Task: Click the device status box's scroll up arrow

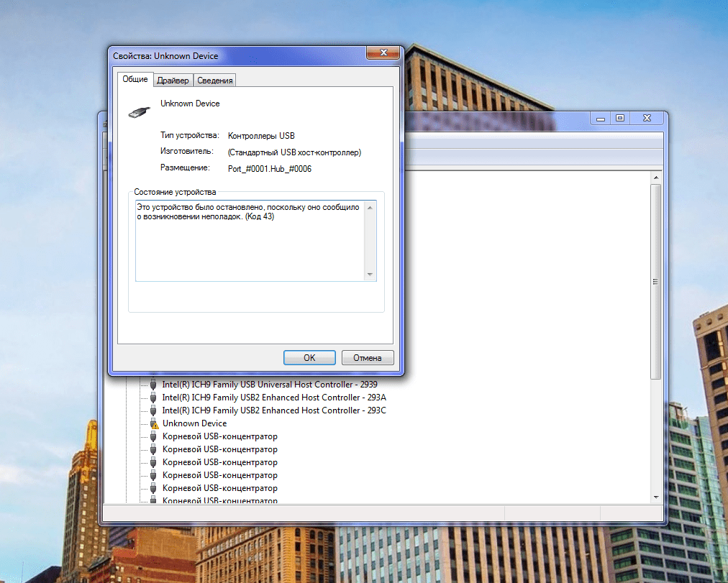Action: tap(370, 207)
